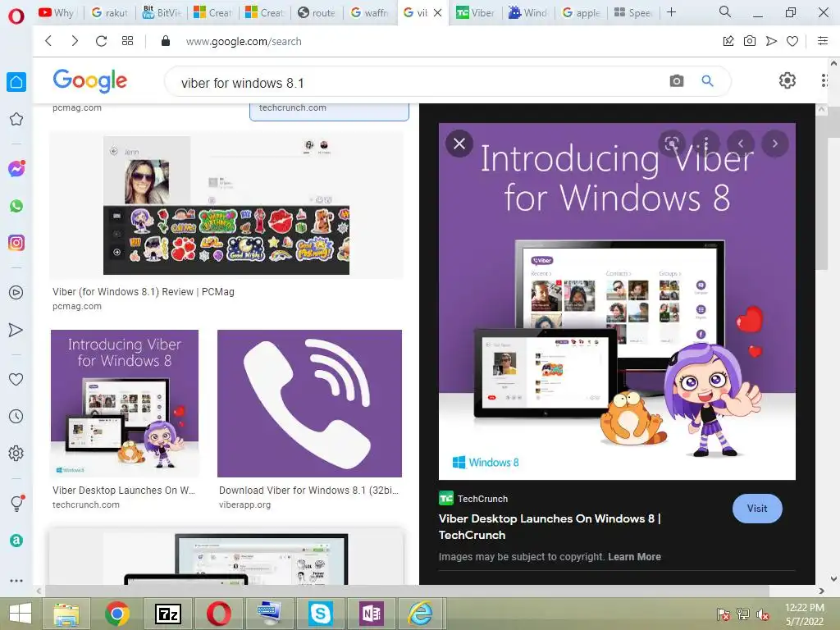Open a new tab with plus button
Screen dimensions: 840x630
coord(671,11)
